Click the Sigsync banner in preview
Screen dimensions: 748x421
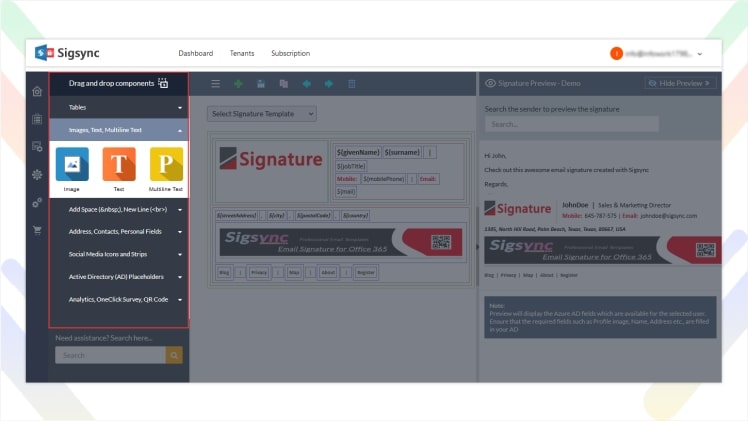coord(603,250)
